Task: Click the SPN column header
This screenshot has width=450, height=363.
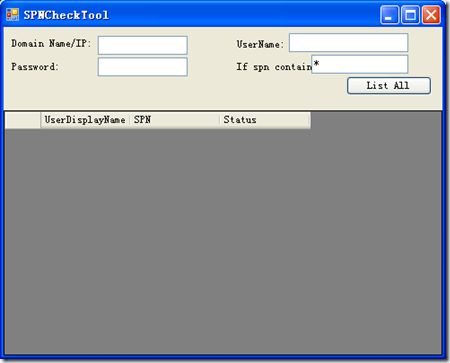Action: click(174, 120)
